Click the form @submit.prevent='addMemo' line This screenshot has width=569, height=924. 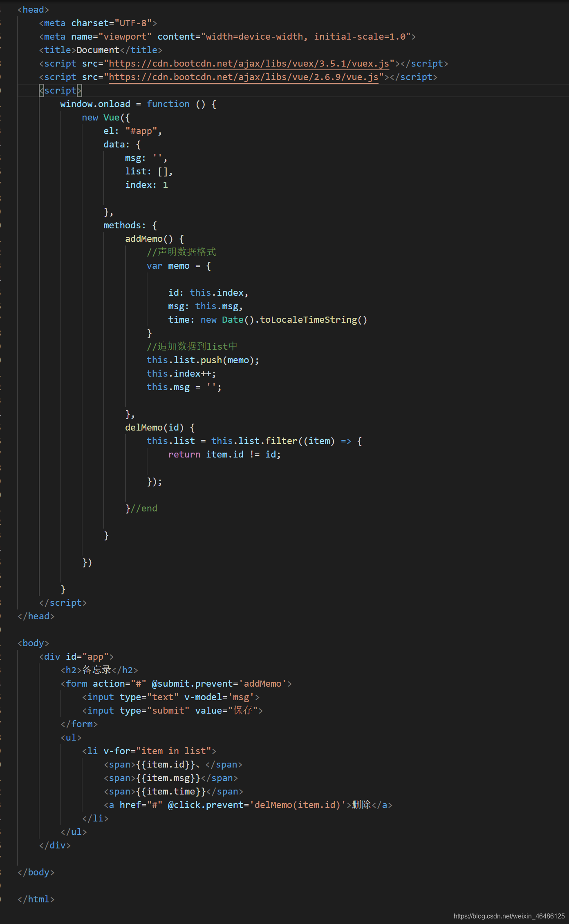[176, 684]
